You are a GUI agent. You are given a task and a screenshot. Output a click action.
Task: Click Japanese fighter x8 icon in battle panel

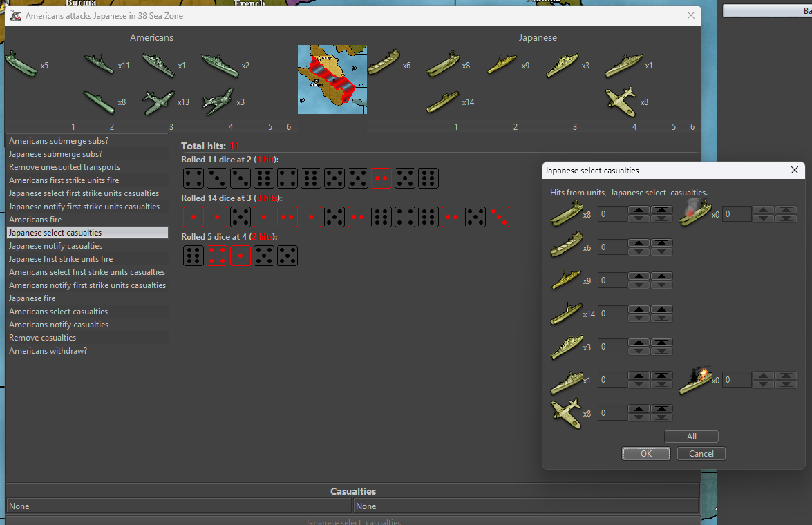click(x=621, y=102)
